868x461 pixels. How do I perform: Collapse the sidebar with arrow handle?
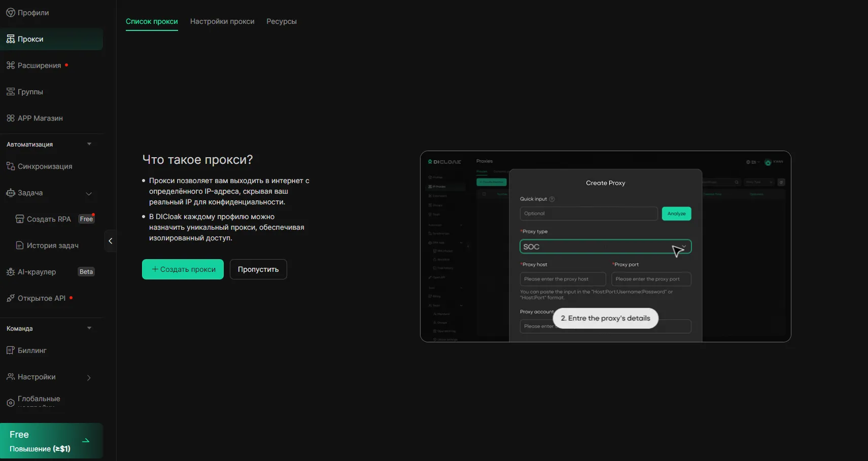pos(110,241)
